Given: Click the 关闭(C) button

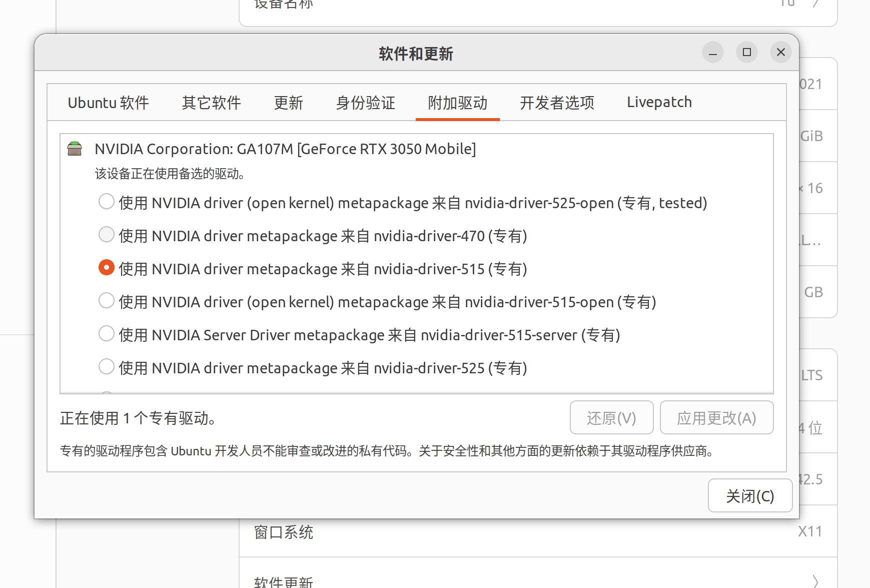Looking at the screenshot, I should pos(750,495).
